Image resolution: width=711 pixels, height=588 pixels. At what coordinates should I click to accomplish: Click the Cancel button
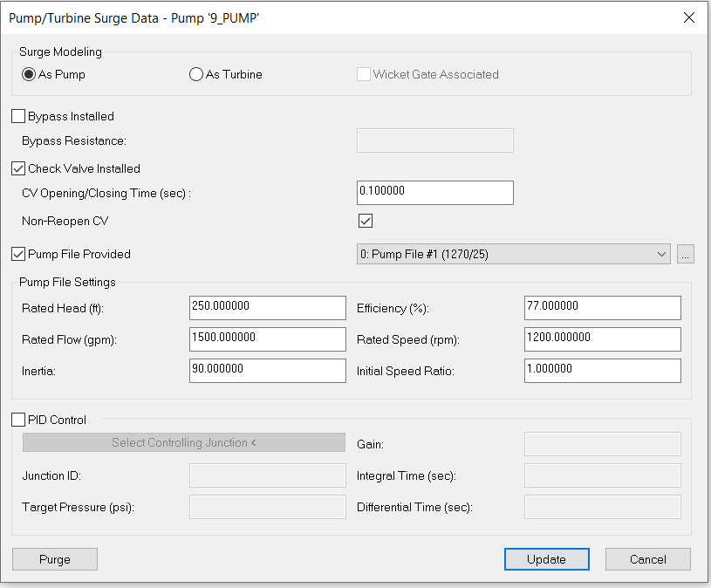(647, 559)
